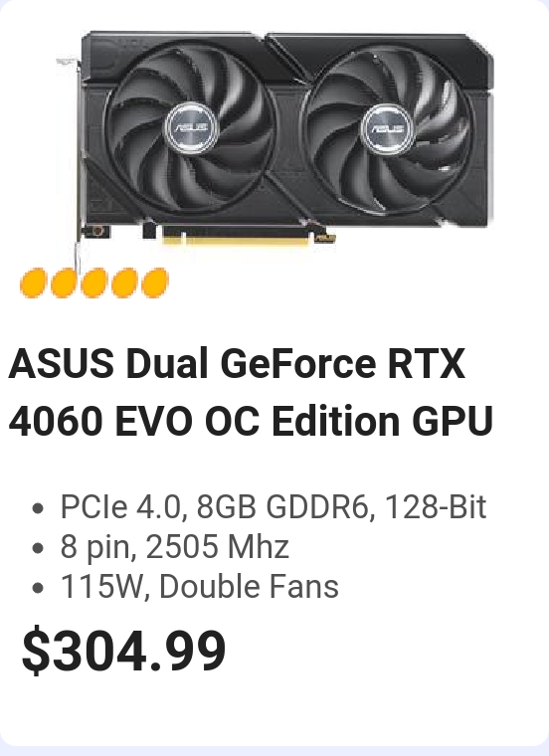
Task: Click the '4060 EVO OC Edition GPU' title line
Action: 251,421
